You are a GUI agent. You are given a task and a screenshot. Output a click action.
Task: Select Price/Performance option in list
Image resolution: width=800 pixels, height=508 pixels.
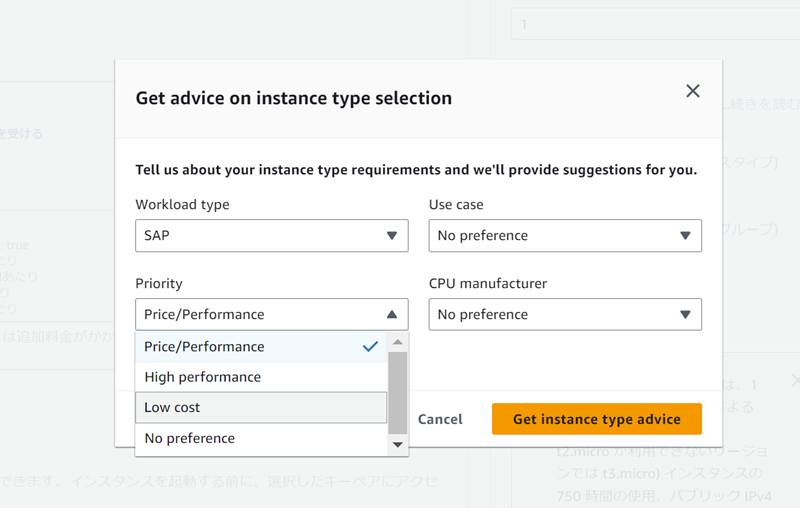coord(261,347)
